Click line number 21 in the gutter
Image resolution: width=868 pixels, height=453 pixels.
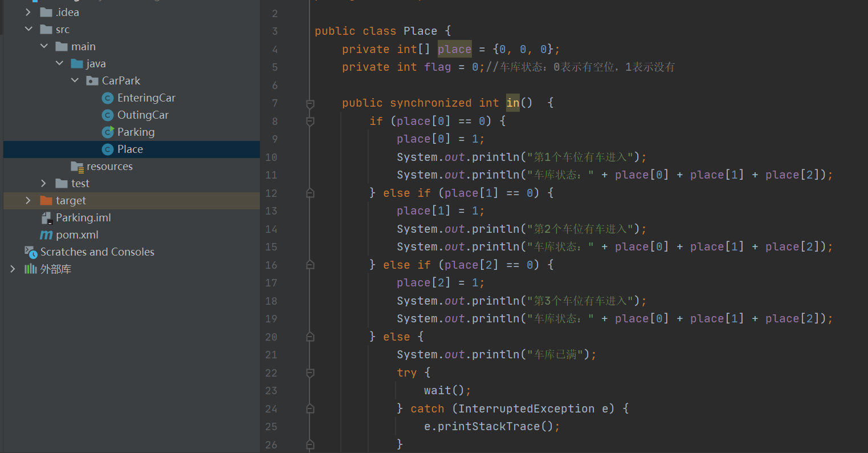point(271,354)
